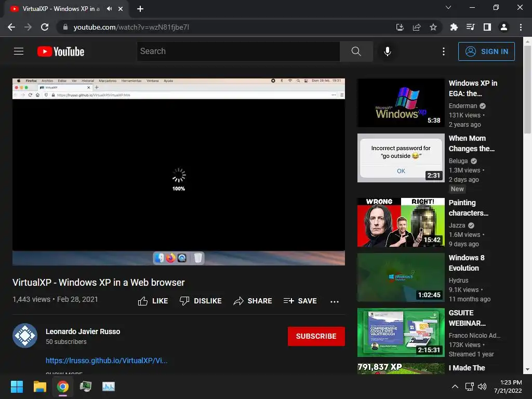Open the clock showing 1:23 PM
The image size is (532, 399).
point(508,387)
